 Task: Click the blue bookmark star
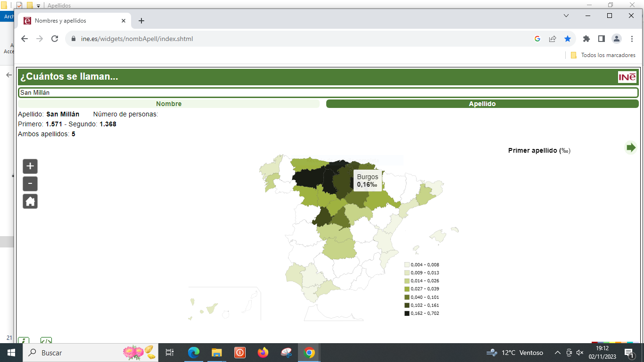click(568, 39)
